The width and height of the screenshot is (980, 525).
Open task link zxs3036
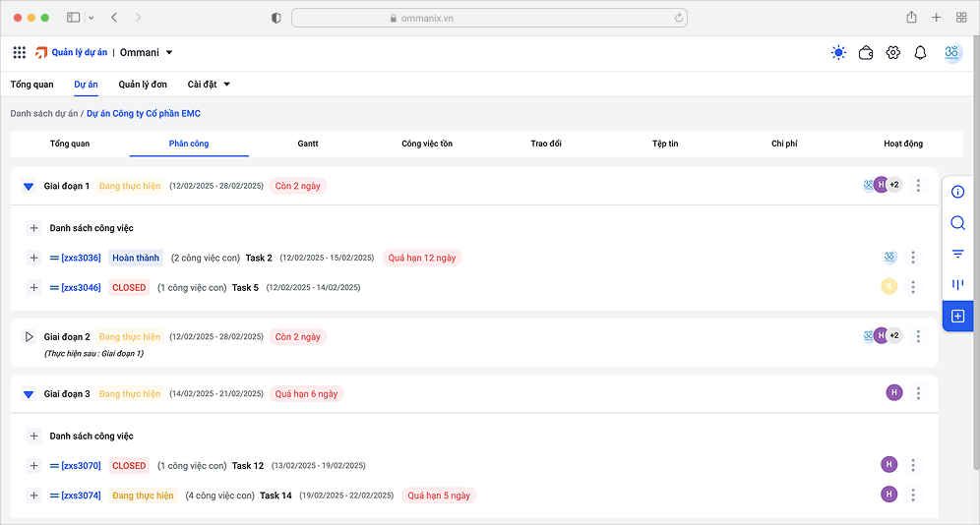81,259
